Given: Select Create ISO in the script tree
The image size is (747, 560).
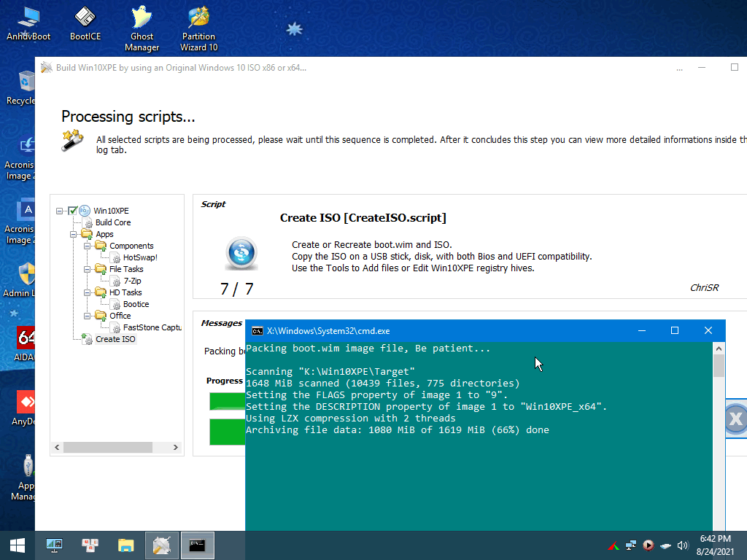Looking at the screenshot, I should [x=115, y=339].
